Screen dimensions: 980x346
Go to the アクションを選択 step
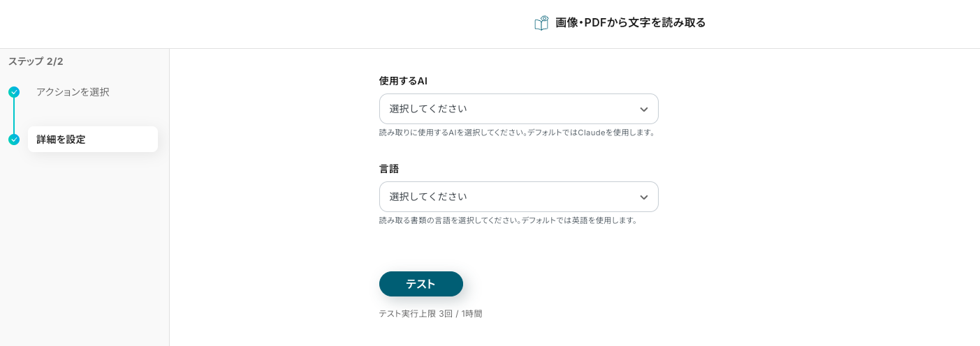[x=73, y=92]
